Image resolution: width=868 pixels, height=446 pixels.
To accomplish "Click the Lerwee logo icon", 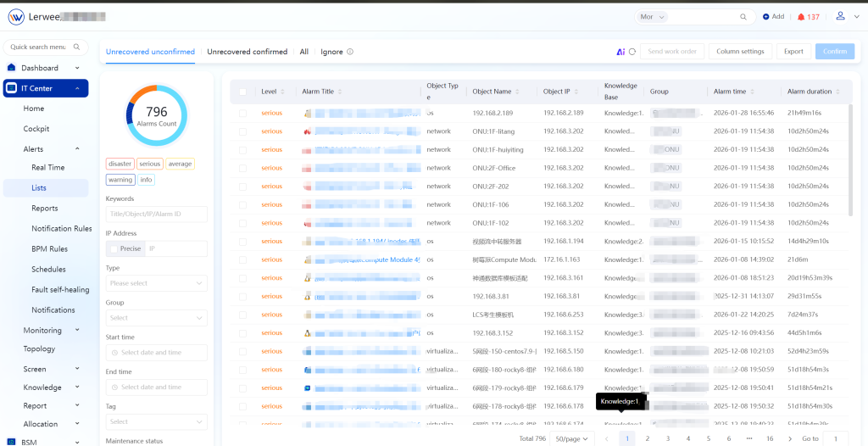I will [x=16, y=17].
